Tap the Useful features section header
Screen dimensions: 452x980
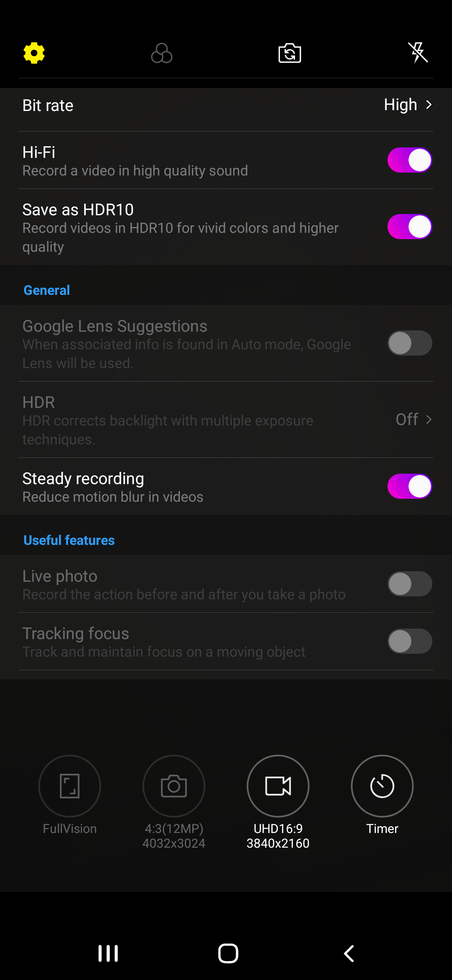(69, 540)
